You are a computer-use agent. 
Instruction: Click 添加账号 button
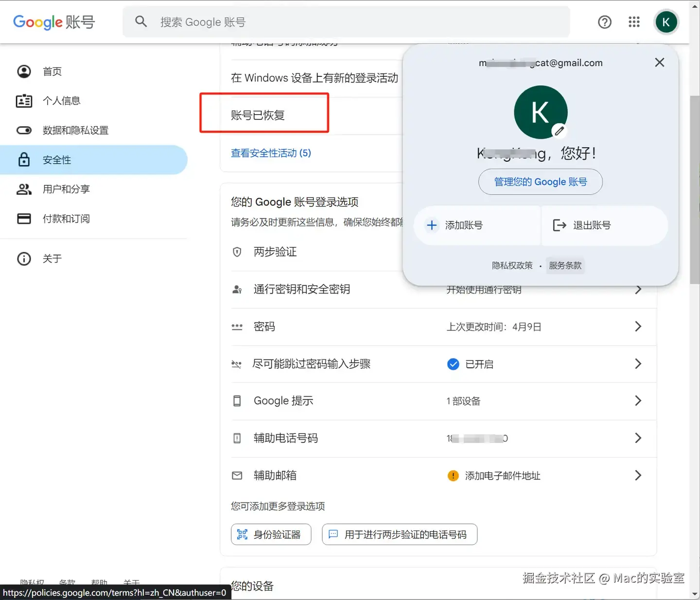pos(477,225)
